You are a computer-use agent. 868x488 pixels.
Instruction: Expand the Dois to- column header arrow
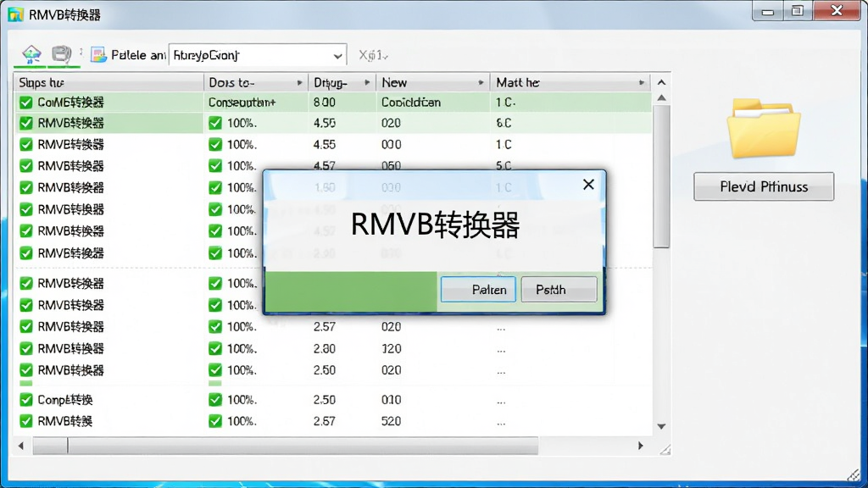tap(299, 82)
